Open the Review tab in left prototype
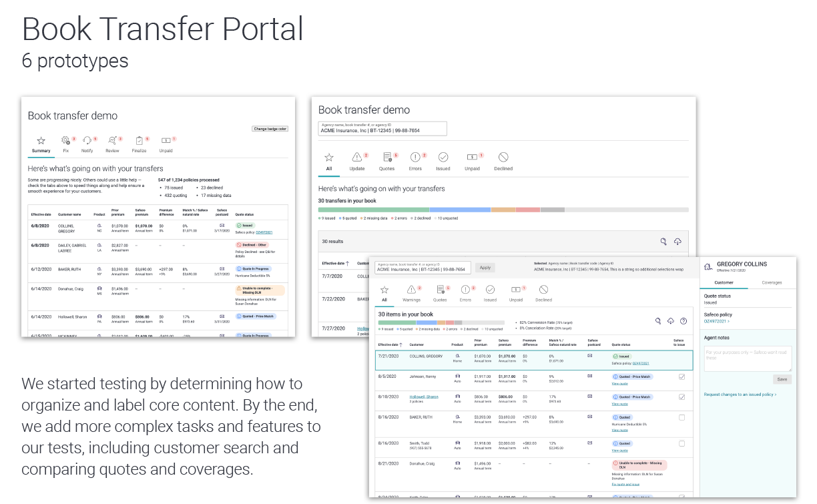This screenshot has width=817, height=504. (112, 141)
